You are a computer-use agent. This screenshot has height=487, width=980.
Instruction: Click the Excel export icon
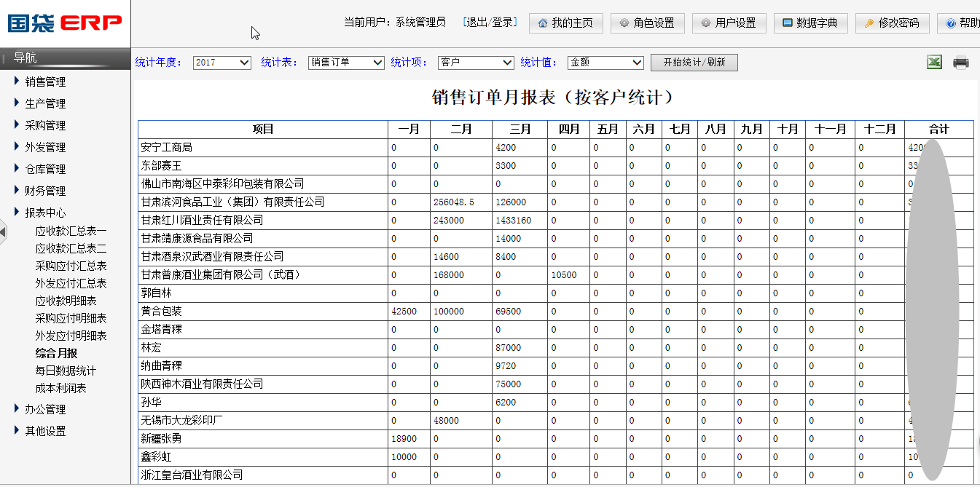(934, 63)
